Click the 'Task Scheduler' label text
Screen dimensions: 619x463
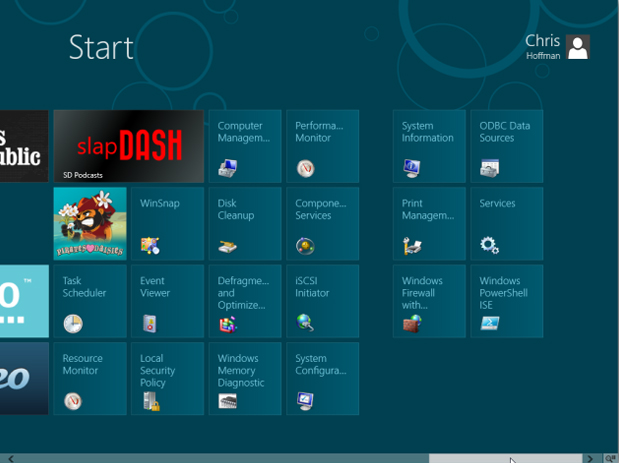[84, 287]
